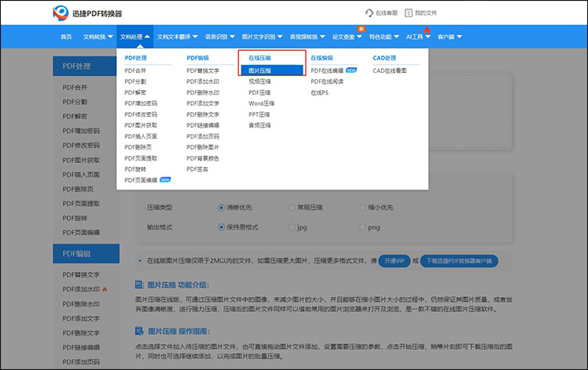Click the 在线编辑 menu column heading

(321, 58)
